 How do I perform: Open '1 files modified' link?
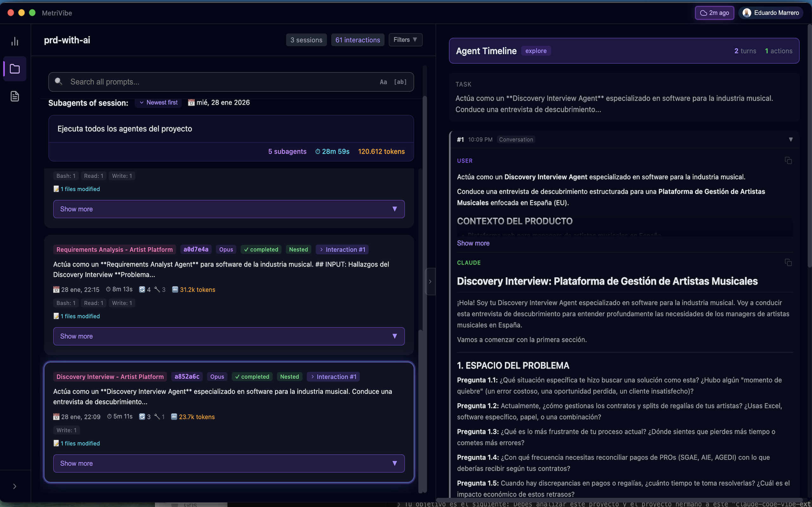[80, 189]
